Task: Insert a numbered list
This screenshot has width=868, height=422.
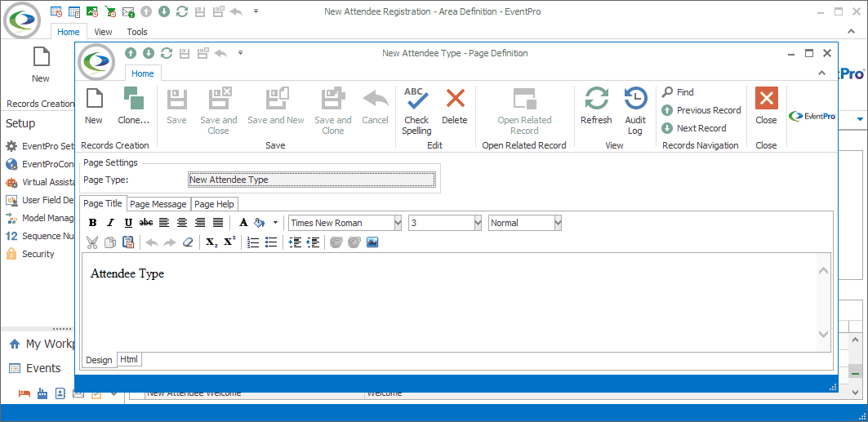Action: tap(253, 242)
